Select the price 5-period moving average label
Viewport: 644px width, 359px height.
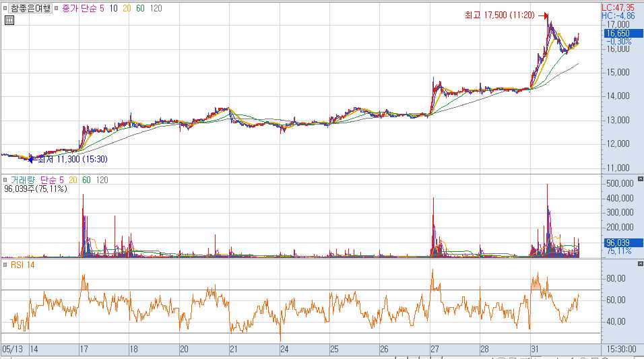click(x=102, y=8)
